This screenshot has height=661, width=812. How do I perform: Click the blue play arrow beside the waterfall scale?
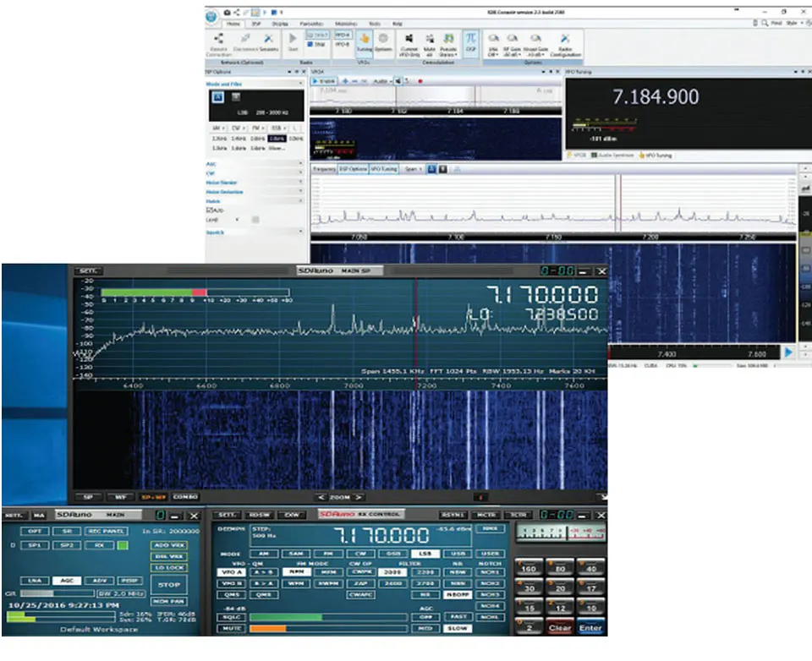click(788, 352)
